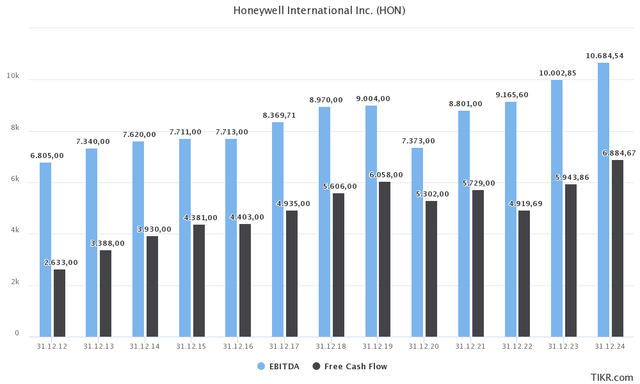Select the data label 6.058,00
This screenshot has height=384, width=640.
[386, 175]
